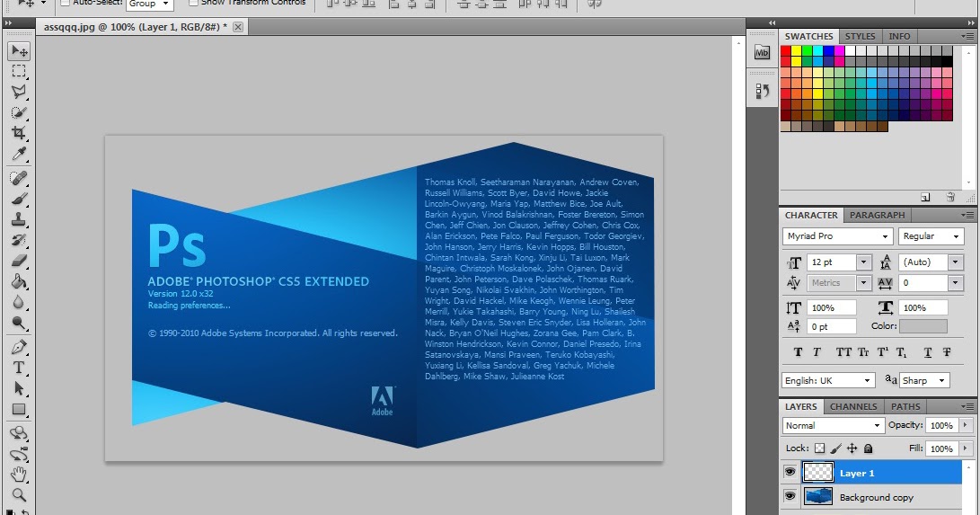
Task: Open the Mini Bridge panel icon
Action: (763, 52)
